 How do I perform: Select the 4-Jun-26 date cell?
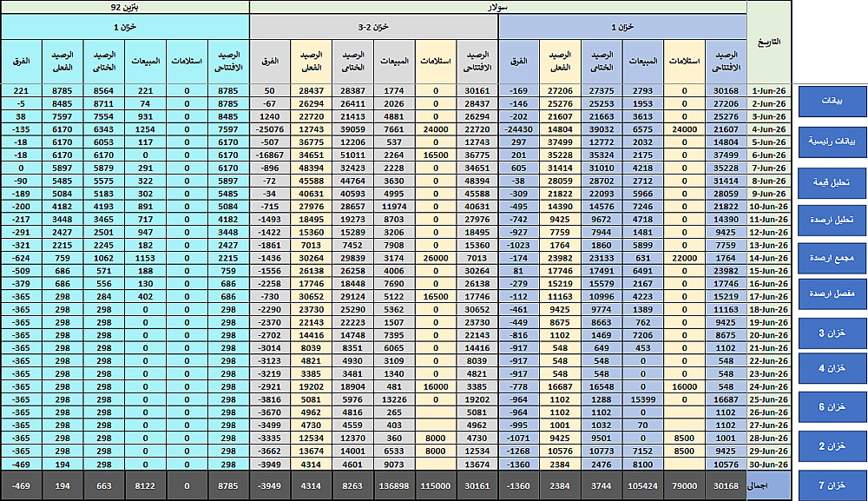pyautogui.click(x=769, y=129)
